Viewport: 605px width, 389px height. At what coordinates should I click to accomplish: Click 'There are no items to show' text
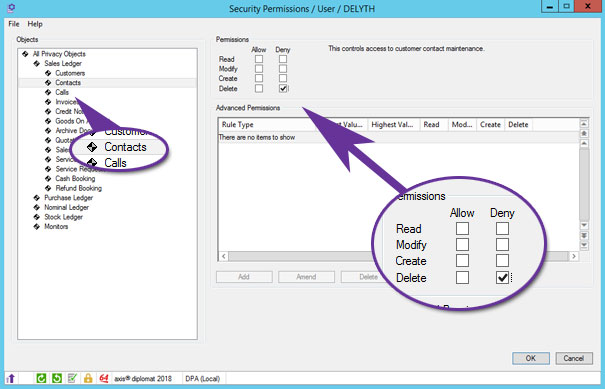pos(257,137)
